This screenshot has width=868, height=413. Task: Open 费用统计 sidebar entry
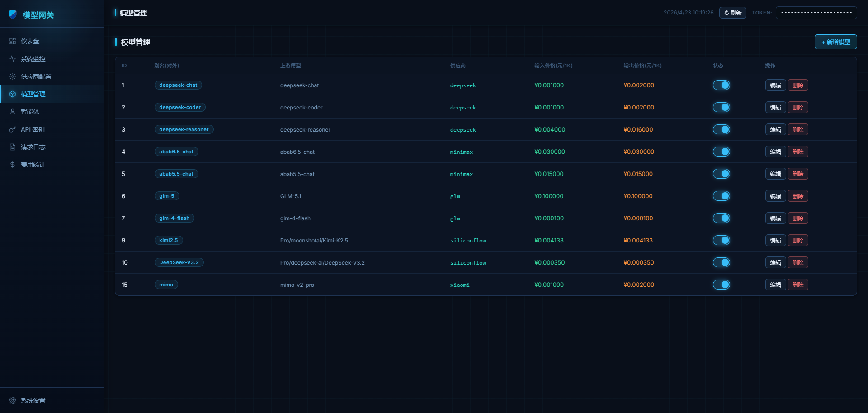click(52, 165)
